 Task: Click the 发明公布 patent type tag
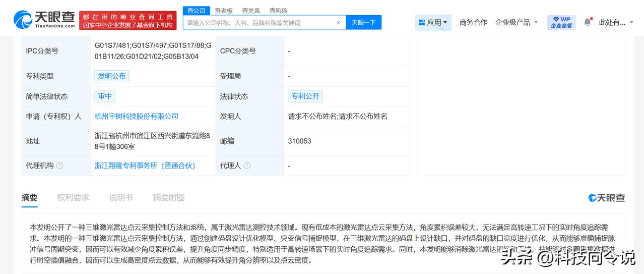point(112,76)
